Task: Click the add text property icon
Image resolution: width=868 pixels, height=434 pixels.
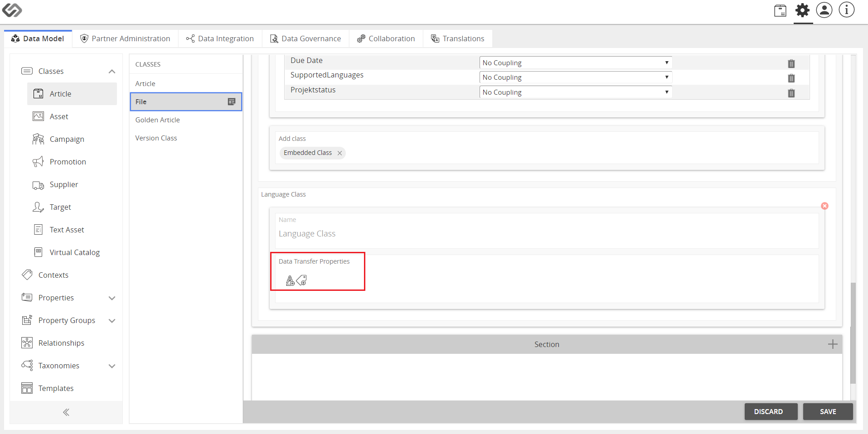Action: click(x=290, y=281)
